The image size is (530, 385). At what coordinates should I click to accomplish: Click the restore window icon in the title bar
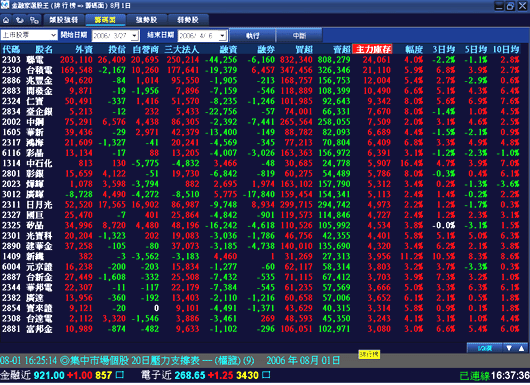click(510, 6)
